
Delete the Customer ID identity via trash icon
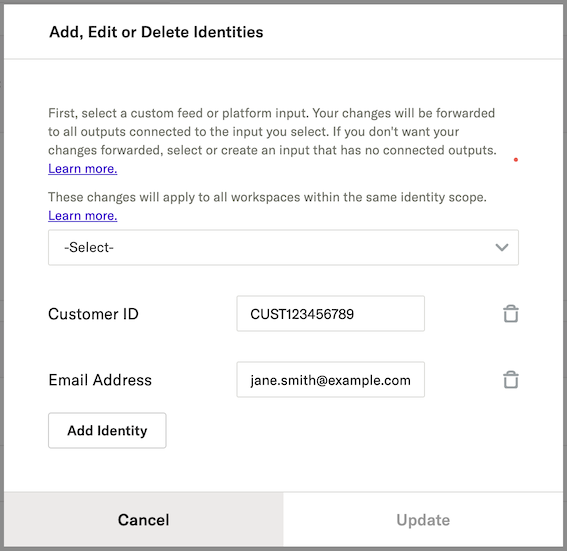click(511, 314)
